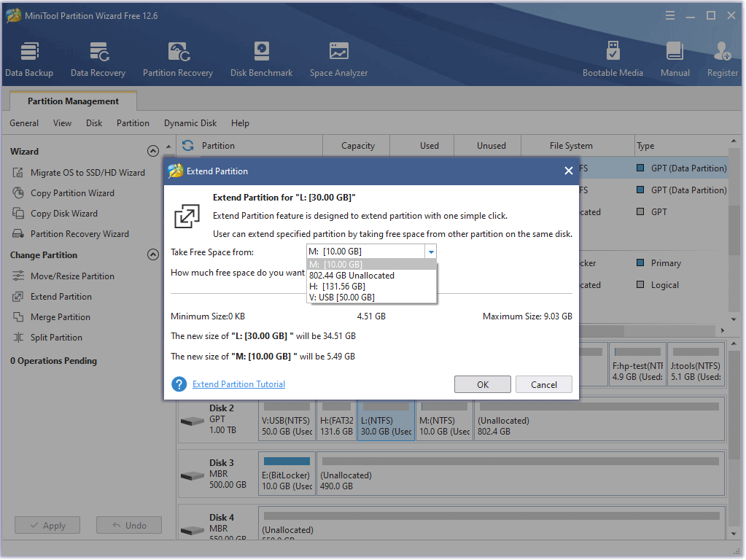Screen dimensions: 746x560
Task: Click the Register icon
Action: point(722,59)
